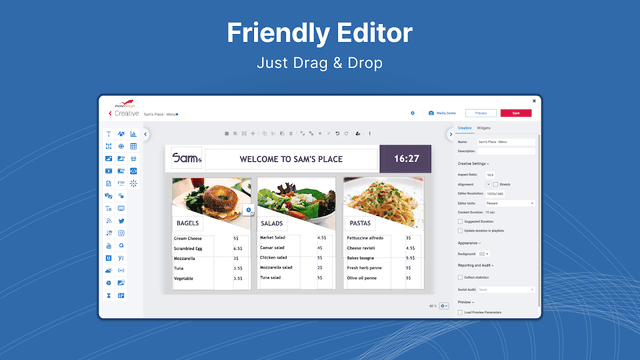Select the clock widget icon in the sidebar

109,283
